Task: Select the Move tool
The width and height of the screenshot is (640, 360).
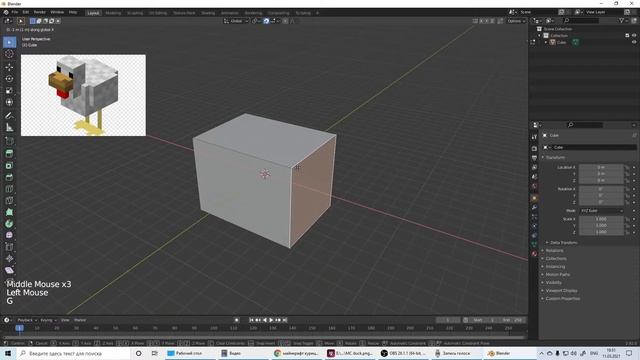Action: (x=9, y=67)
